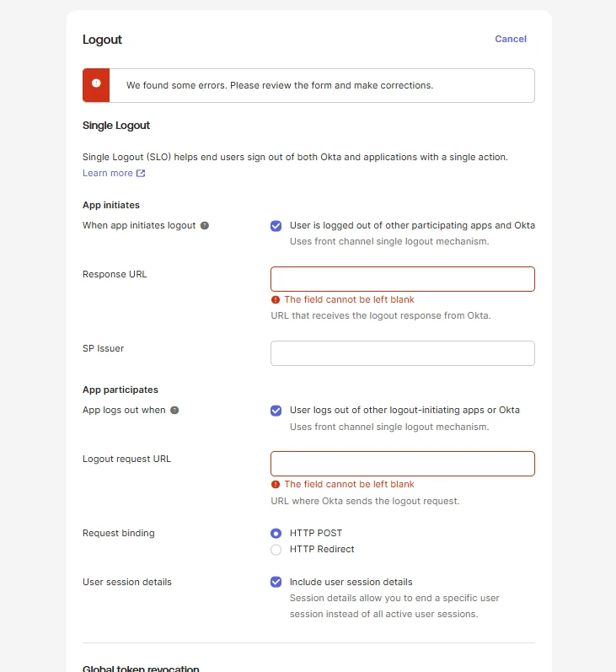
Task: Click the Global token revocation heading
Action: pyautogui.click(x=141, y=669)
